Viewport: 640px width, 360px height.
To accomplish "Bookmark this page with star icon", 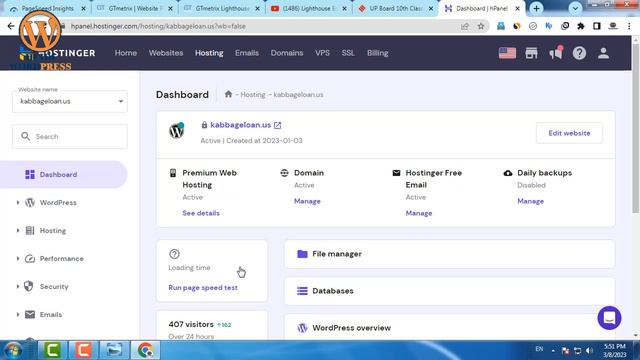I will 481,26.
